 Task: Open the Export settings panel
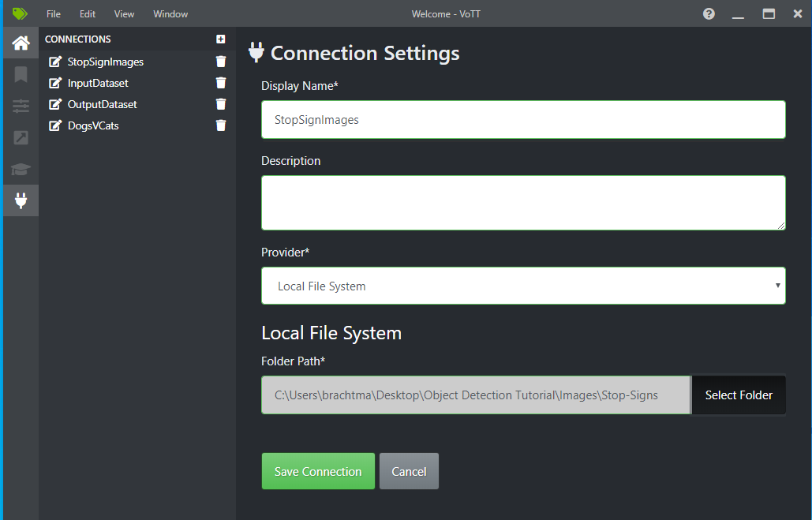coord(21,137)
